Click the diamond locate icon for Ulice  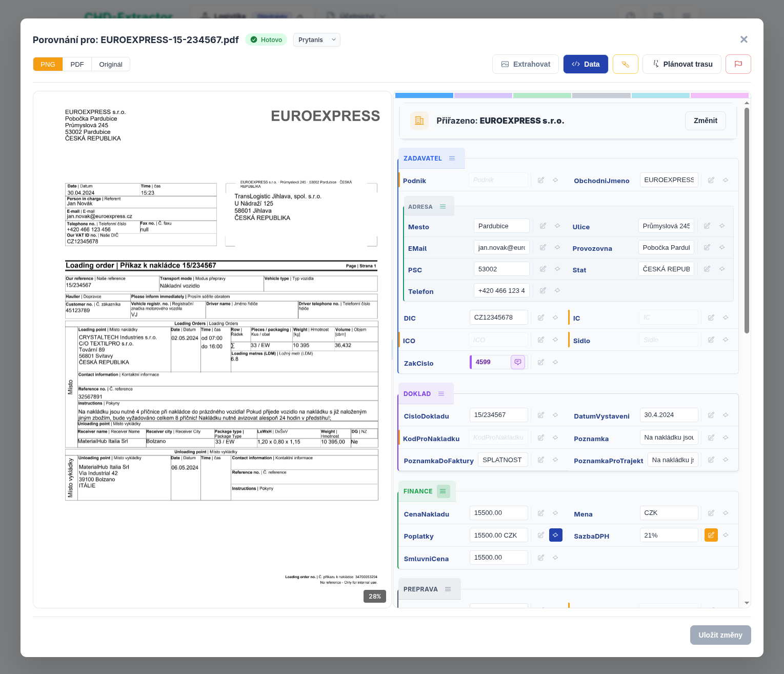[x=722, y=226]
